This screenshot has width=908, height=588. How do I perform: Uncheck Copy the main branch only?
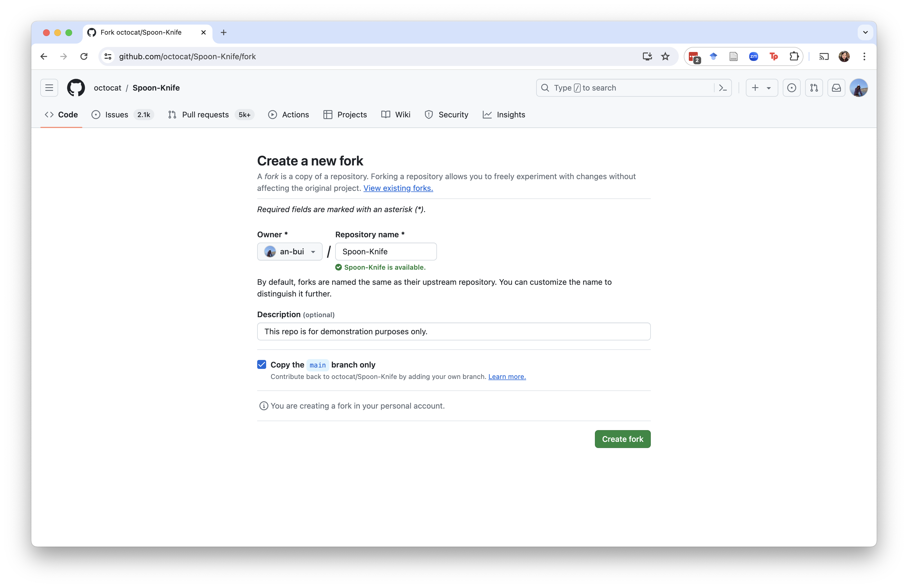[262, 364]
